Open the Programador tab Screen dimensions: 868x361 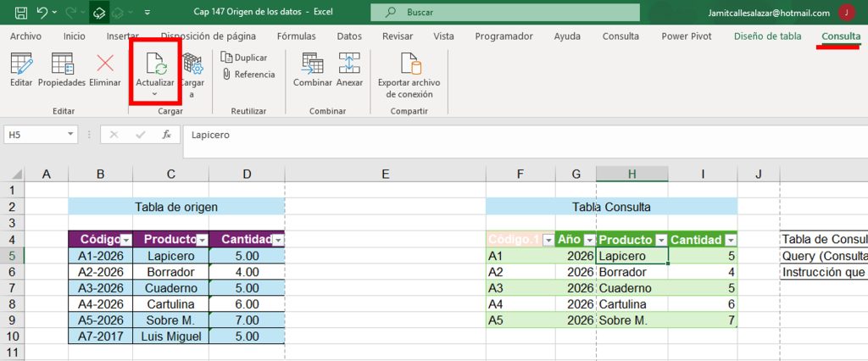[504, 36]
